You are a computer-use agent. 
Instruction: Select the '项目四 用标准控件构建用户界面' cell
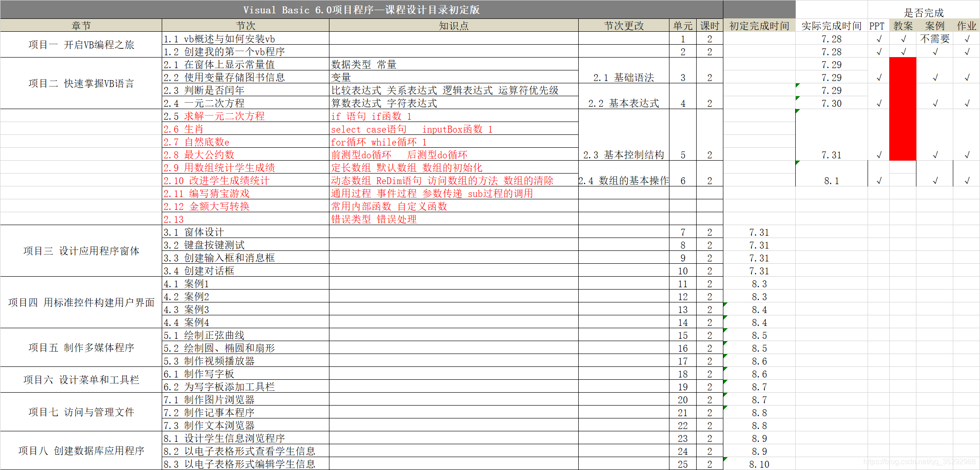pos(81,302)
